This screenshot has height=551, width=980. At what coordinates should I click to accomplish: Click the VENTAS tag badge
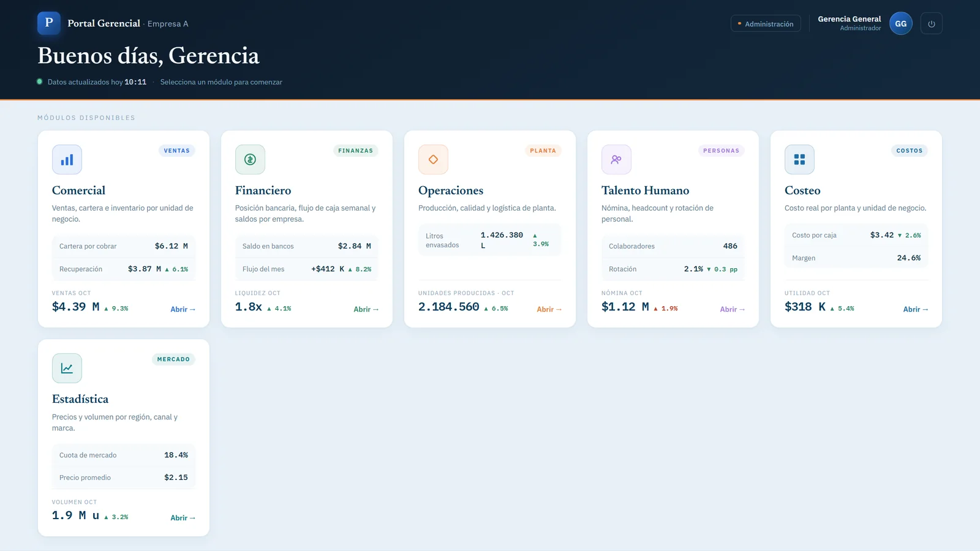tap(176, 151)
